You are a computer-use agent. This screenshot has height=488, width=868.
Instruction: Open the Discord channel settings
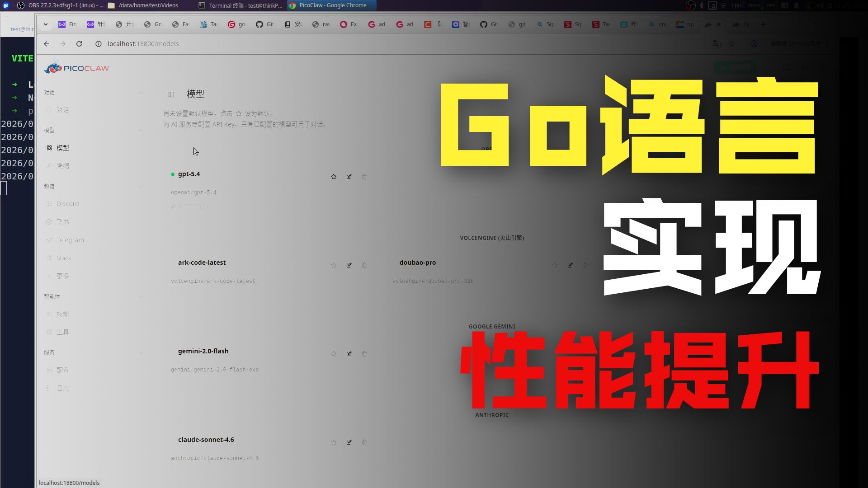67,204
